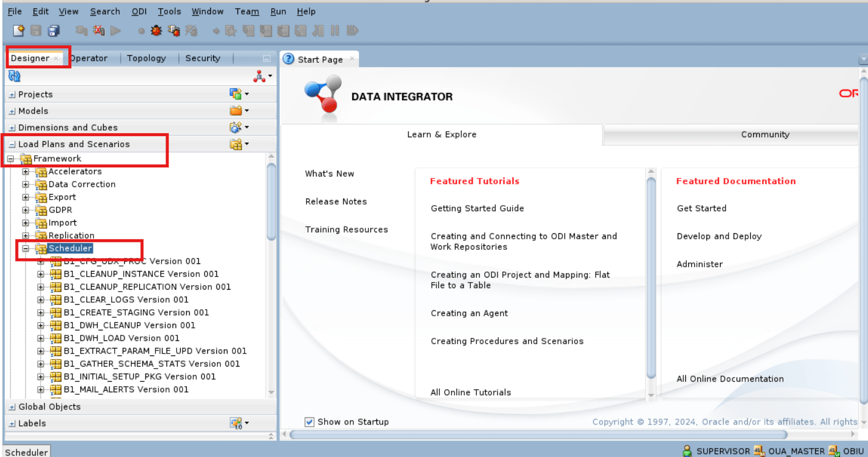Click the New document toolbar icon
868x457 pixels.
pyautogui.click(x=18, y=30)
